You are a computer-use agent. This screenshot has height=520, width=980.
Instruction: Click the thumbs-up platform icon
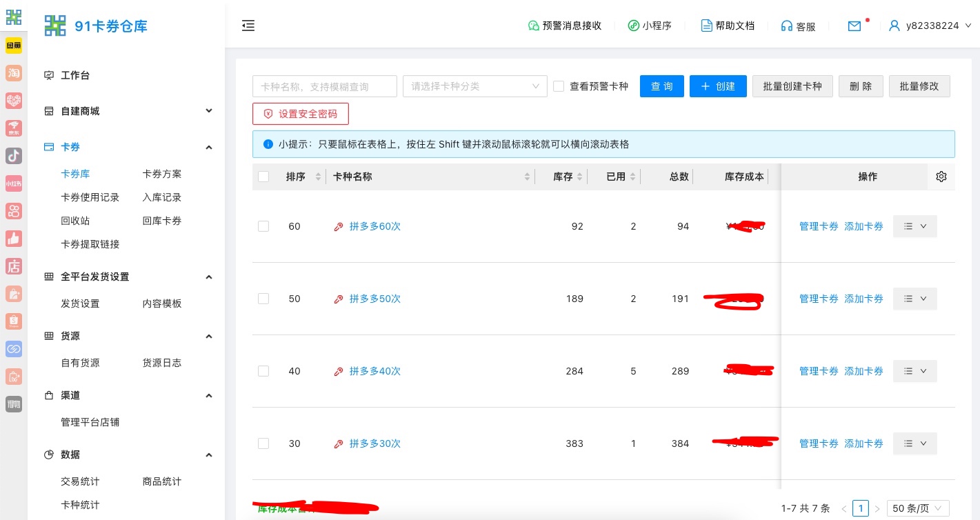[14, 239]
